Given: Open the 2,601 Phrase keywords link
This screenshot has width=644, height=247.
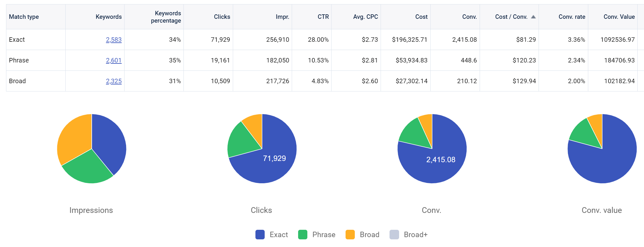Looking at the screenshot, I should click(x=114, y=60).
